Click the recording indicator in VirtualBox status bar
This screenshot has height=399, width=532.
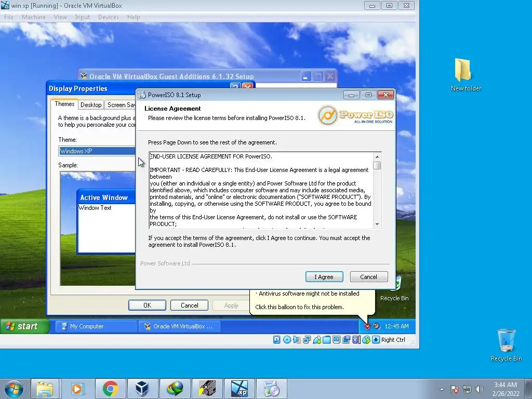[346, 340]
